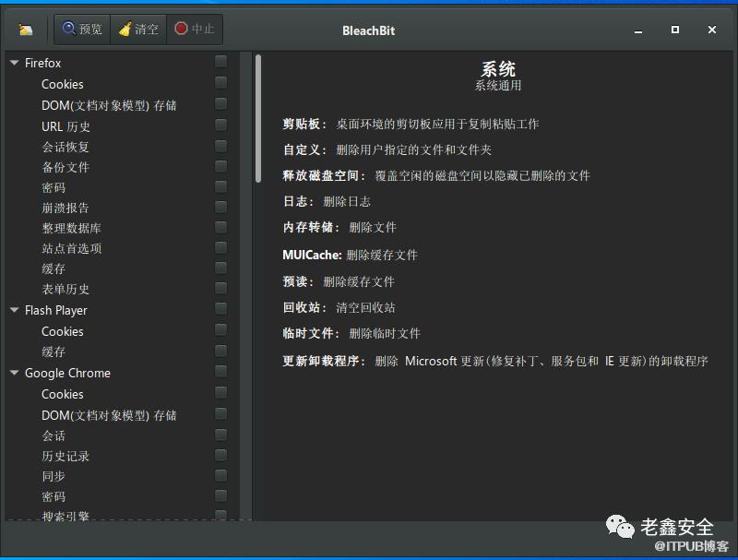Open the BleachBit application menu icon
Viewport: 738px width, 560px height.
[26, 30]
